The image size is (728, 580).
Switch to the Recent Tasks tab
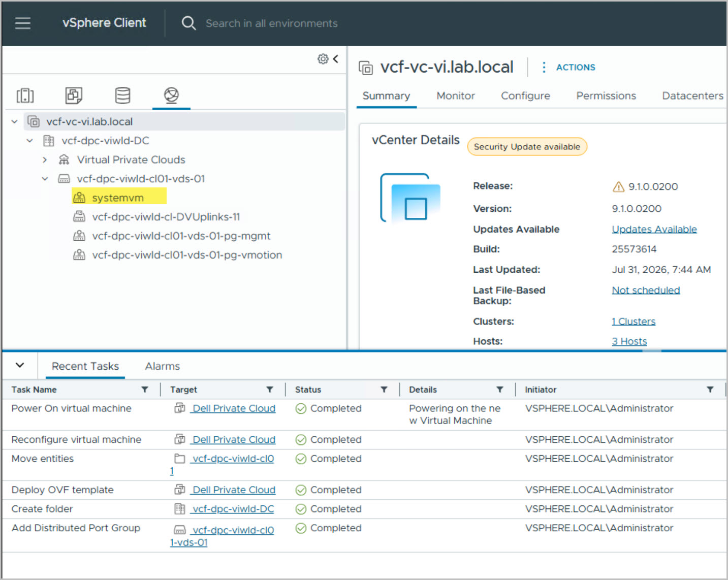coord(85,367)
